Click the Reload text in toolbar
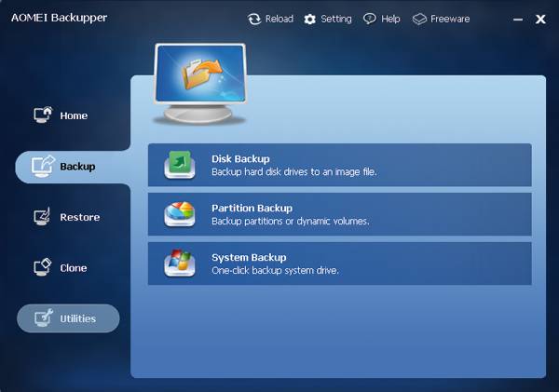 (279, 19)
